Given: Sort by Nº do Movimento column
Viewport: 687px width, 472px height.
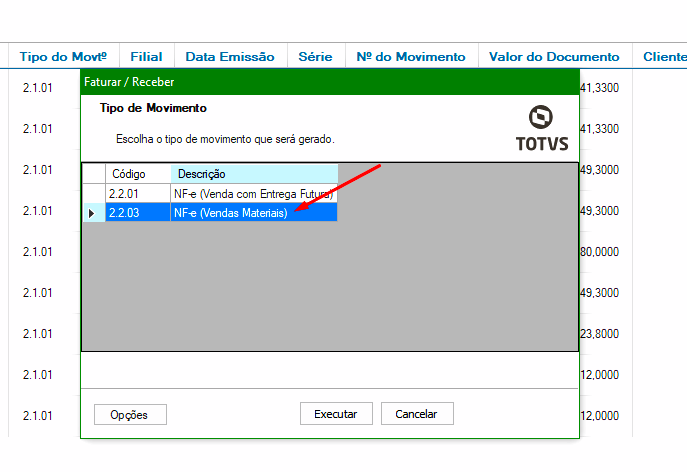Looking at the screenshot, I should [410, 57].
